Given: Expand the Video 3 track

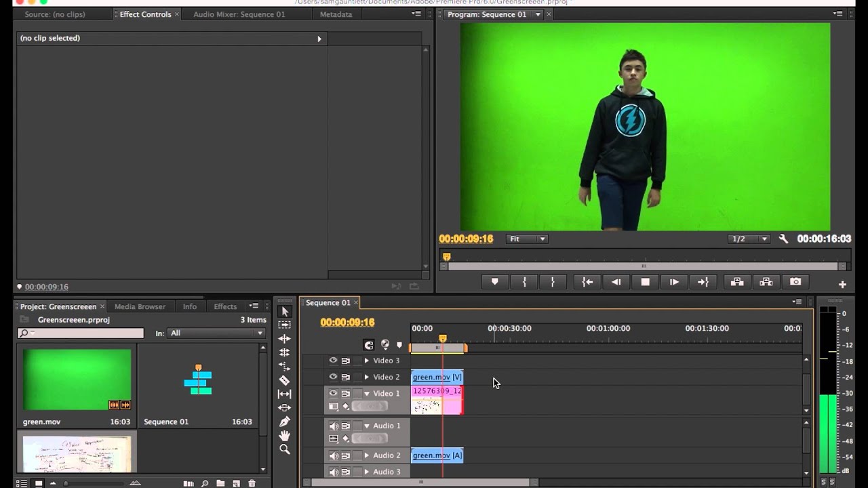Looking at the screenshot, I should (x=367, y=361).
